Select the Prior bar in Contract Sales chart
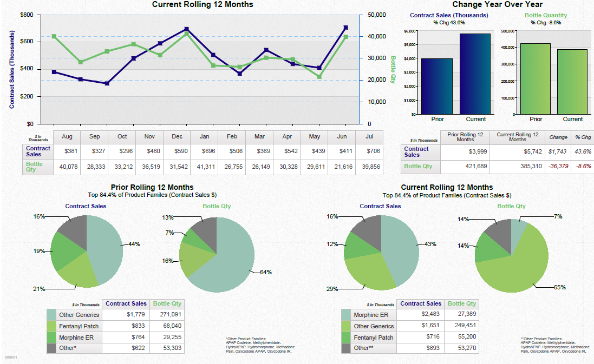 click(x=438, y=89)
